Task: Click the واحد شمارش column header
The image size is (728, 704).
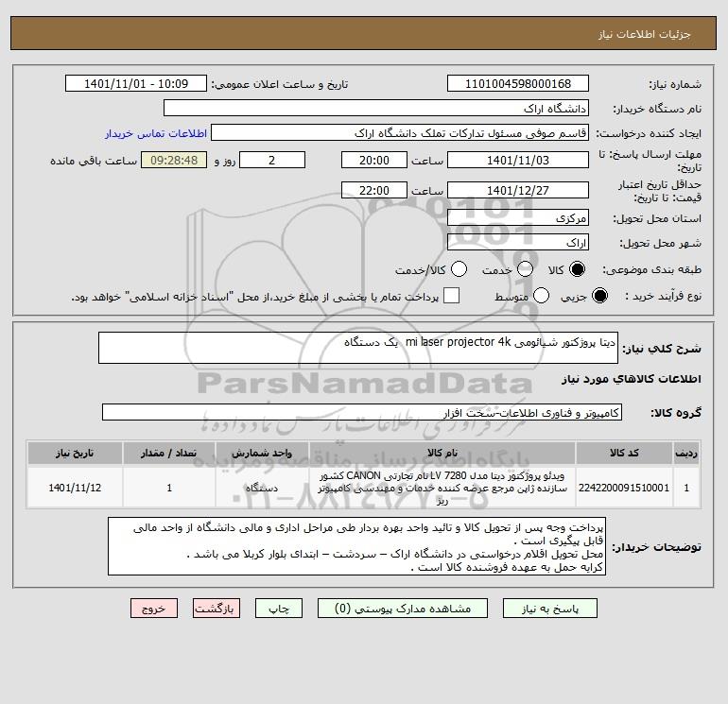Action: pyautogui.click(x=262, y=453)
